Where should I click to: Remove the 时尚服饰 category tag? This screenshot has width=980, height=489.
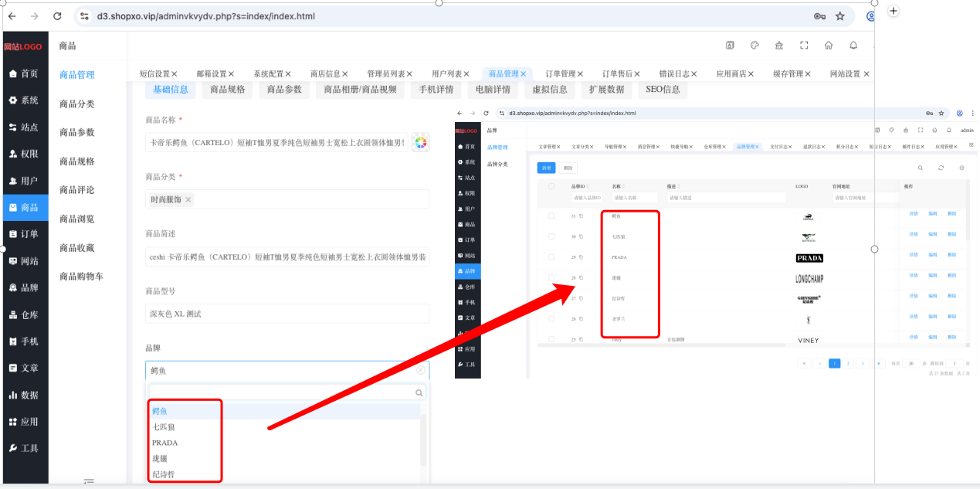[x=188, y=199]
